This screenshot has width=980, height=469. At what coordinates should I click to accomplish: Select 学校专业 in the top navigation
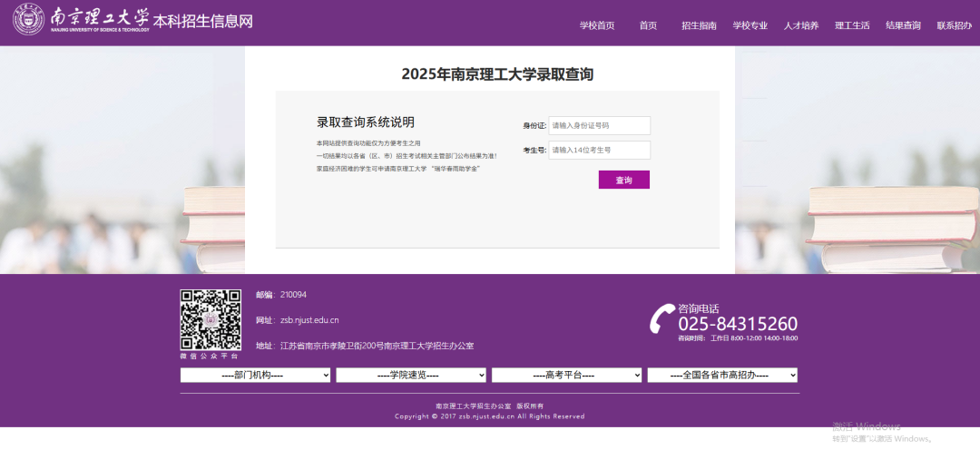[750, 25]
